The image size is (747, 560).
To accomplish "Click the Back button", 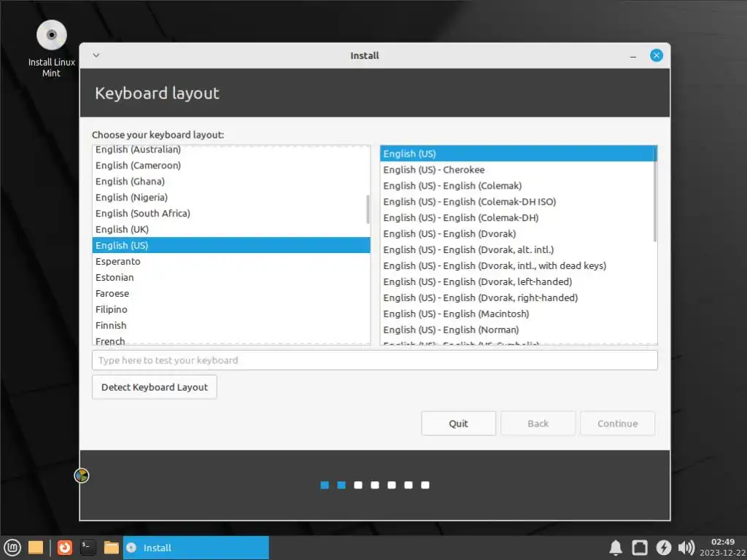I will pyautogui.click(x=538, y=424).
